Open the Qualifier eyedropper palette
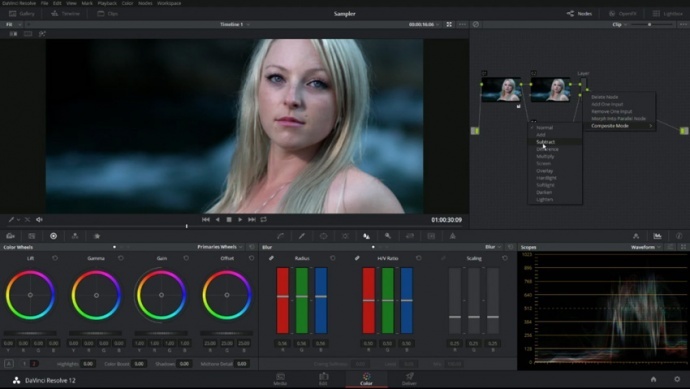The height and width of the screenshot is (389, 690). [302, 236]
